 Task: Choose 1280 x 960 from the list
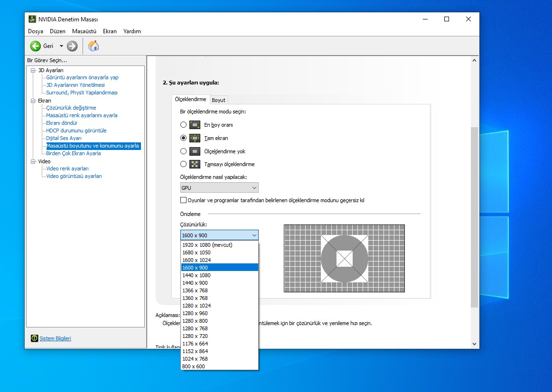(220, 313)
